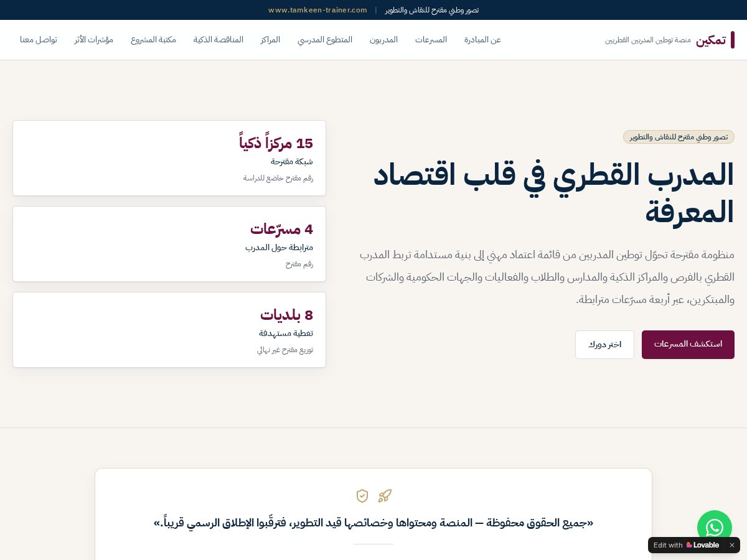
Task: Select the المراكز navigation item
Action: point(270,40)
